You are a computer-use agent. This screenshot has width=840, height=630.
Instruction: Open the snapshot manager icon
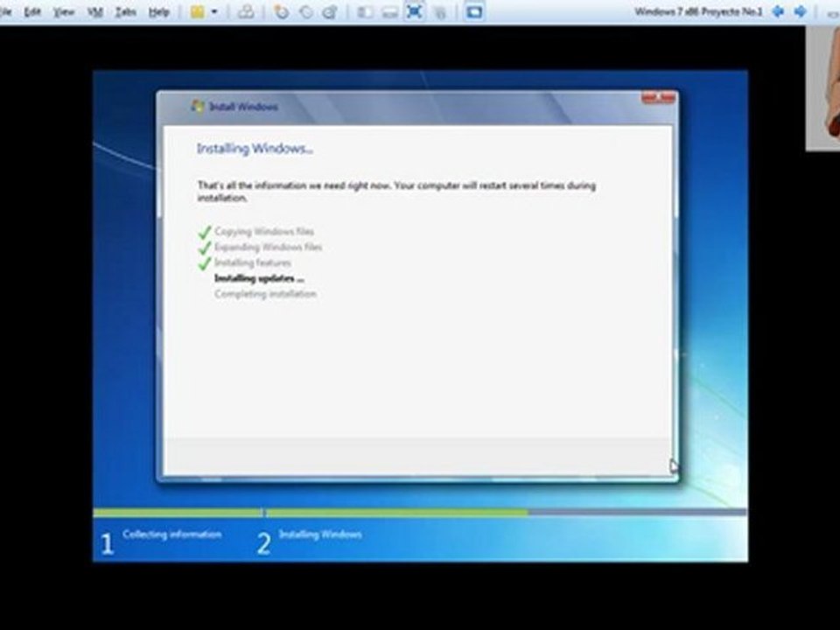331,11
